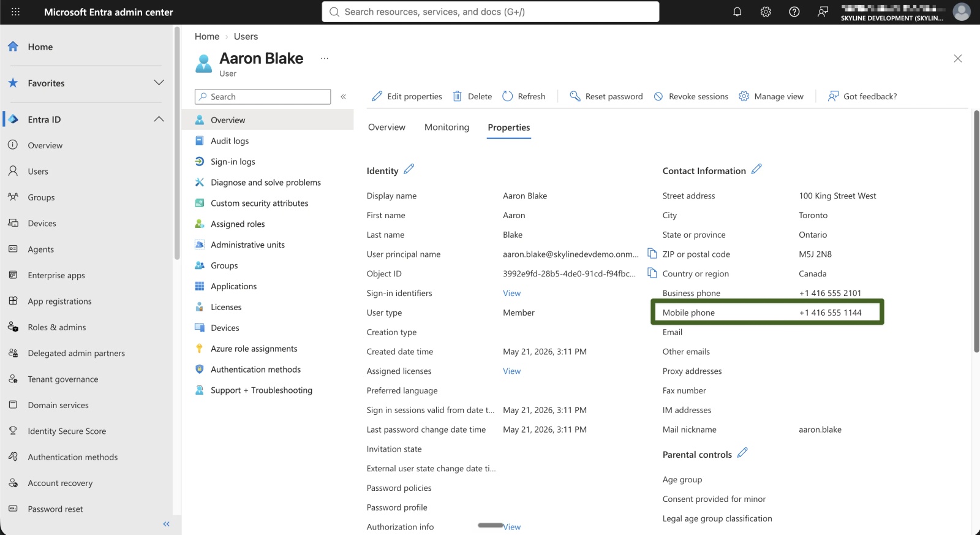Open Manage view options

click(771, 96)
